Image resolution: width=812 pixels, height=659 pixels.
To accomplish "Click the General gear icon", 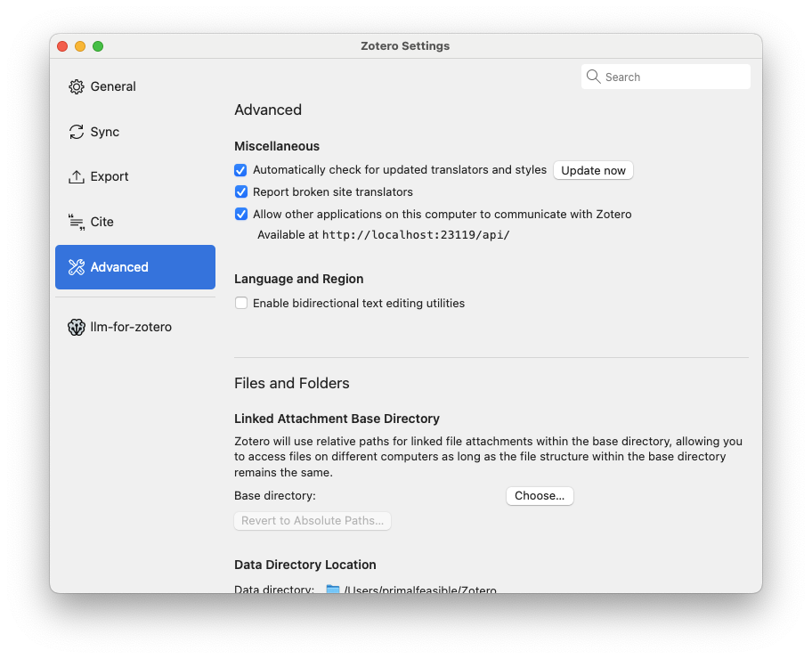I will (x=77, y=86).
